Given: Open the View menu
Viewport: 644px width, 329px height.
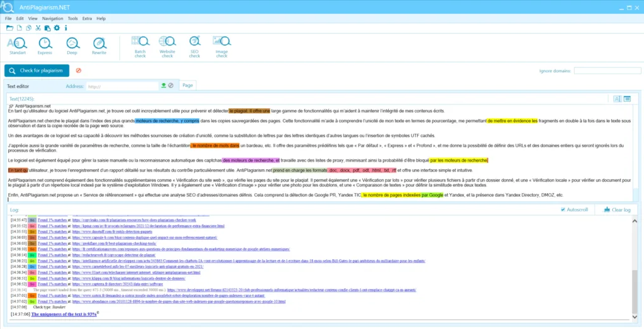Looking at the screenshot, I should (33, 18).
